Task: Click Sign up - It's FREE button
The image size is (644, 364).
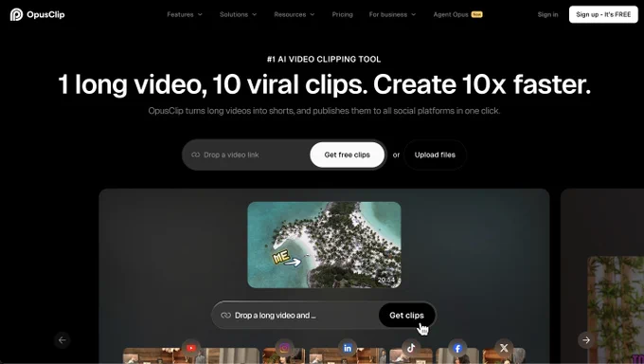Action: point(603,14)
